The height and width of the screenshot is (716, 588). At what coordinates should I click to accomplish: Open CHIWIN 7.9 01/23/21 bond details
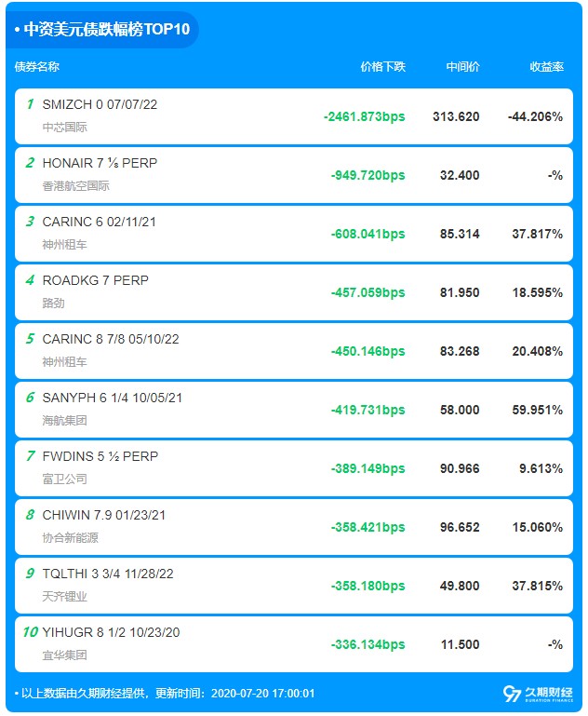103,515
